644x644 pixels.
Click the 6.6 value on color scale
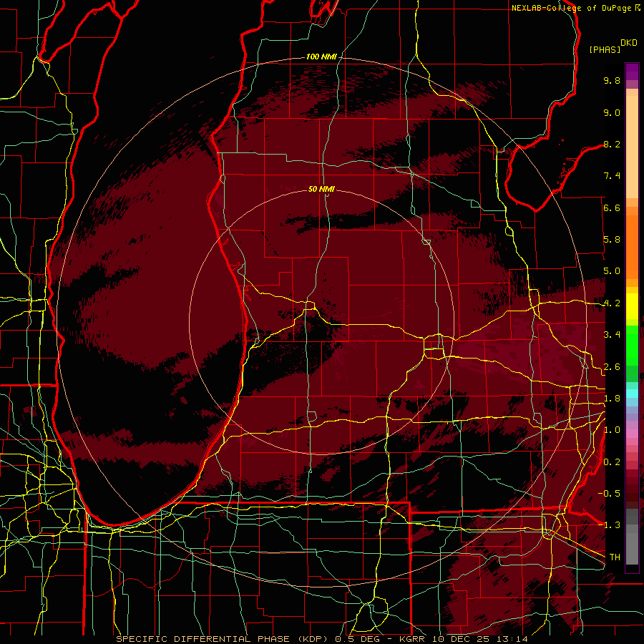click(x=612, y=208)
